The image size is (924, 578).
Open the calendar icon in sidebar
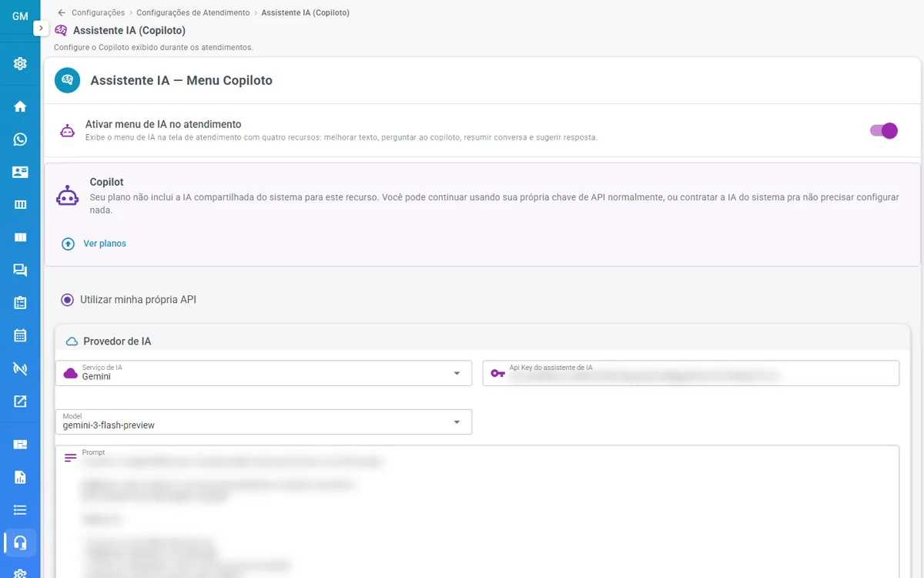pos(20,335)
